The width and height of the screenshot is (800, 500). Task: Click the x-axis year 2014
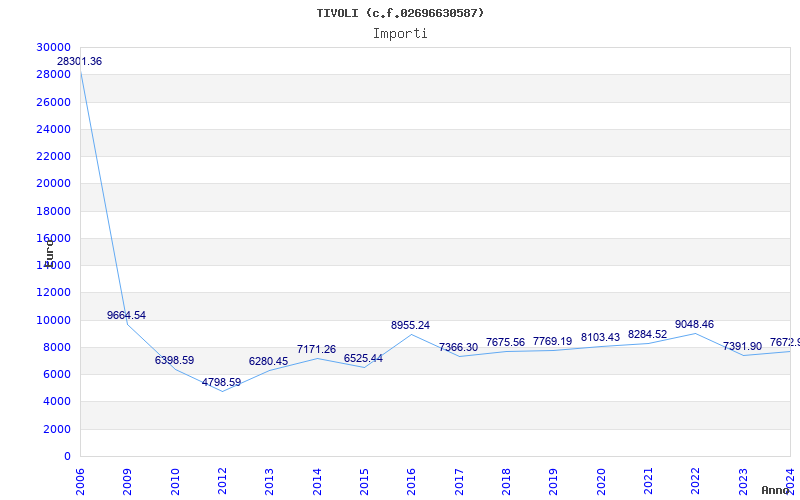(317, 481)
